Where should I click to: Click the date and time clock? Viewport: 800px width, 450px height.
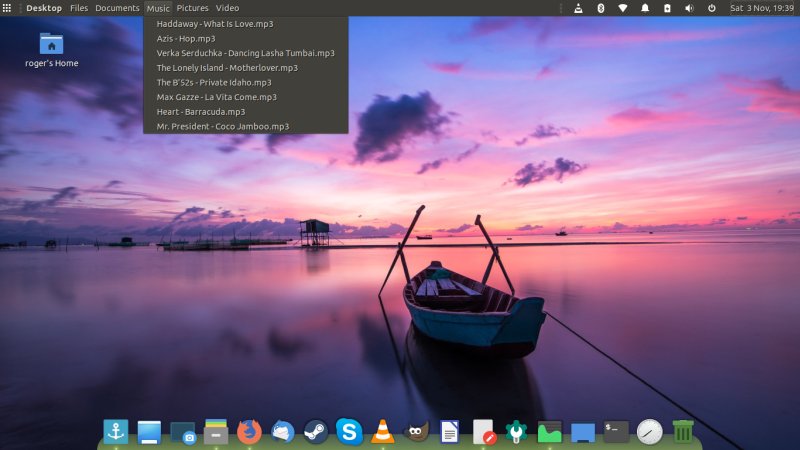tap(762, 8)
